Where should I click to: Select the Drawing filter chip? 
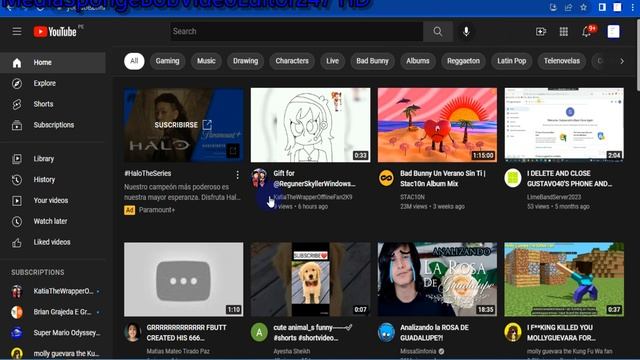[x=245, y=61]
